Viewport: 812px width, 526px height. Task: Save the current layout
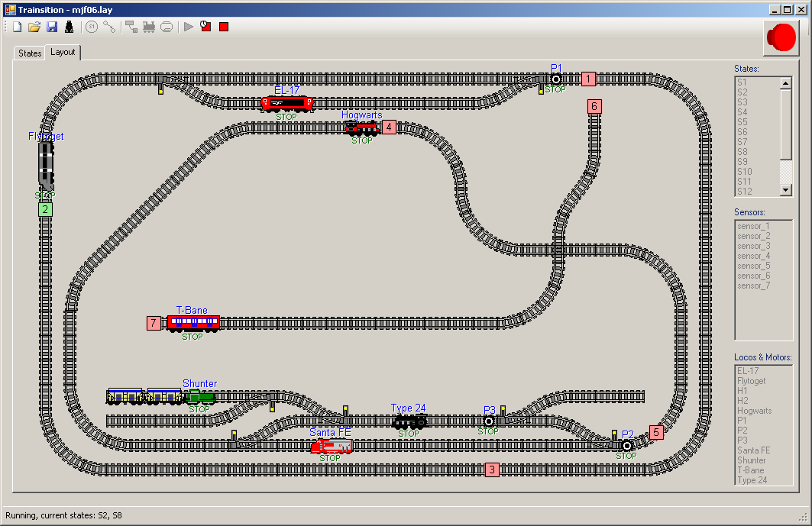tap(51, 27)
